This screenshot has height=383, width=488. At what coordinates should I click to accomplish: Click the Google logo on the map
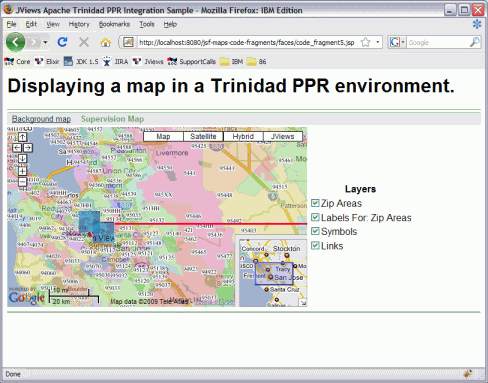(x=27, y=298)
